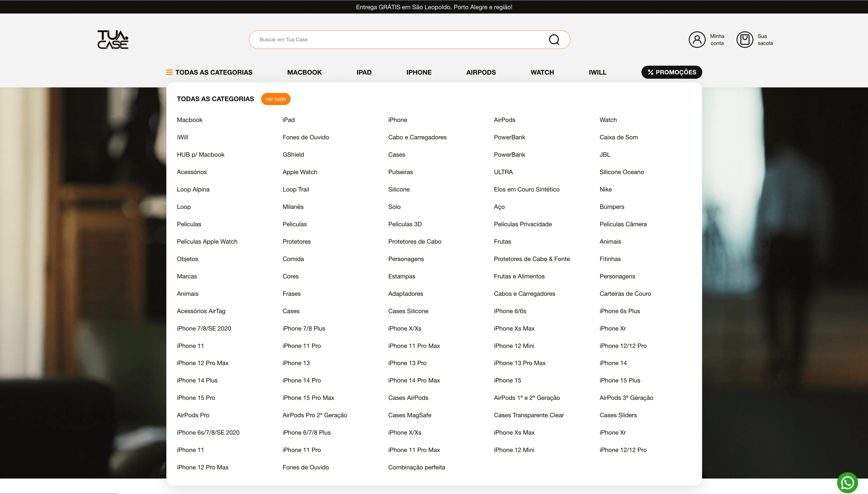Open Carteiras de Couro link
This screenshot has height=494, width=868.
click(x=625, y=294)
